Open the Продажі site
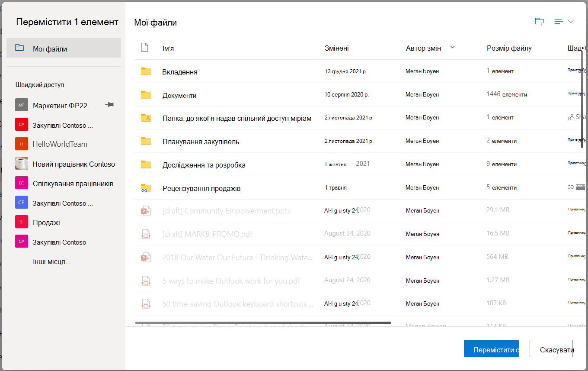 pyautogui.click(x=46, y=223)
